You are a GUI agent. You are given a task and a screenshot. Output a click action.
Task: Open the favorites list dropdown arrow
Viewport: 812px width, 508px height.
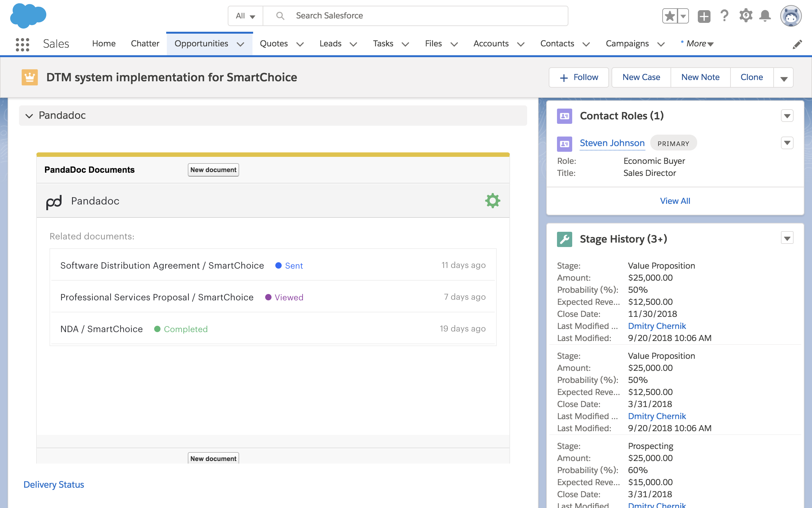683,16
